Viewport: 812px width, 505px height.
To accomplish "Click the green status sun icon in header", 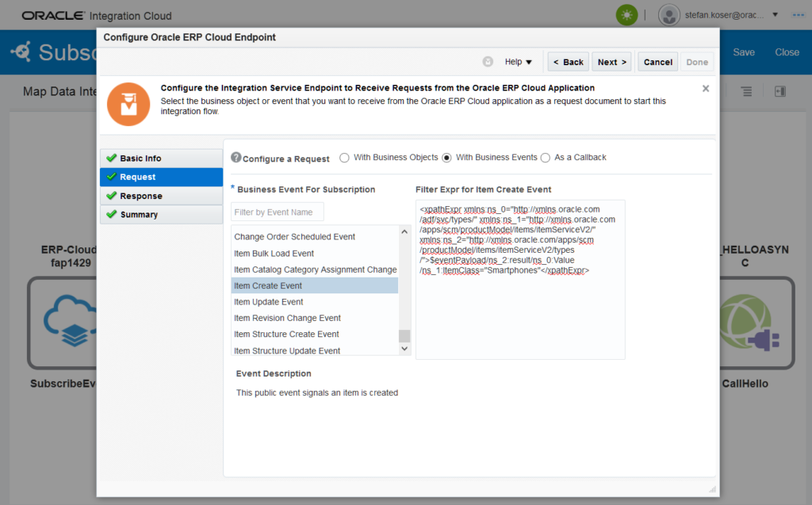I will coord(627,15).
